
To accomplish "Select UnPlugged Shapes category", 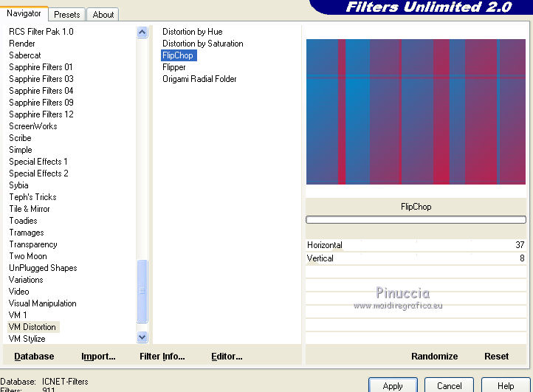I will 43,268.
